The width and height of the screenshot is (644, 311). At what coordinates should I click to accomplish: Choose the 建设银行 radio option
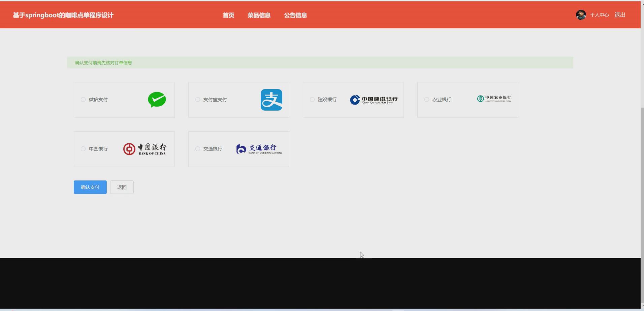point(312,100)
